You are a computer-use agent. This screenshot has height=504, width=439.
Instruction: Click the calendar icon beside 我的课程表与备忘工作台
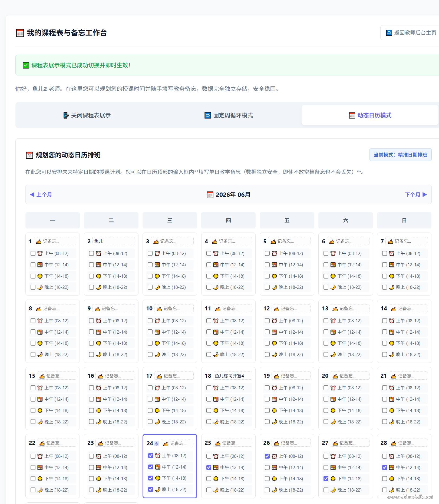pos(20,33)
